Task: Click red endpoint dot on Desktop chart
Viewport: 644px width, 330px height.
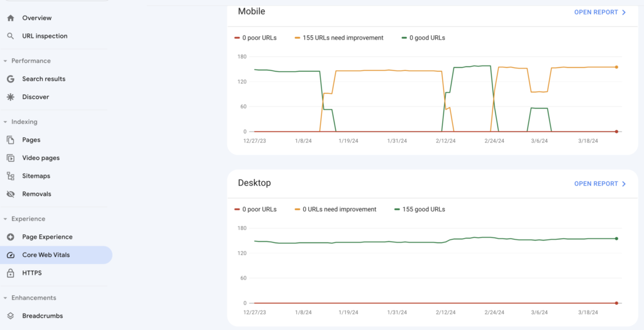Action: (x=616, y=304)
